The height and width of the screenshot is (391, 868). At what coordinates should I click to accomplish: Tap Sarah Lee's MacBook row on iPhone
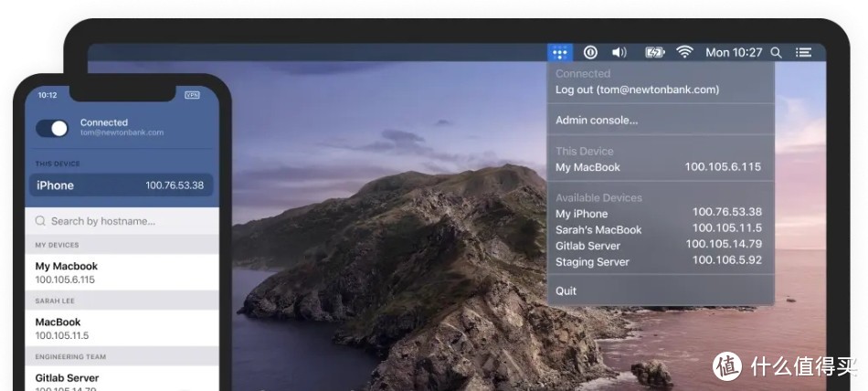(122, 328)
